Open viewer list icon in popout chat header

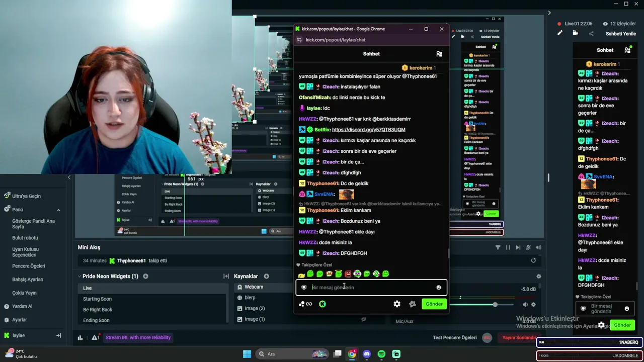click(439, 54)
